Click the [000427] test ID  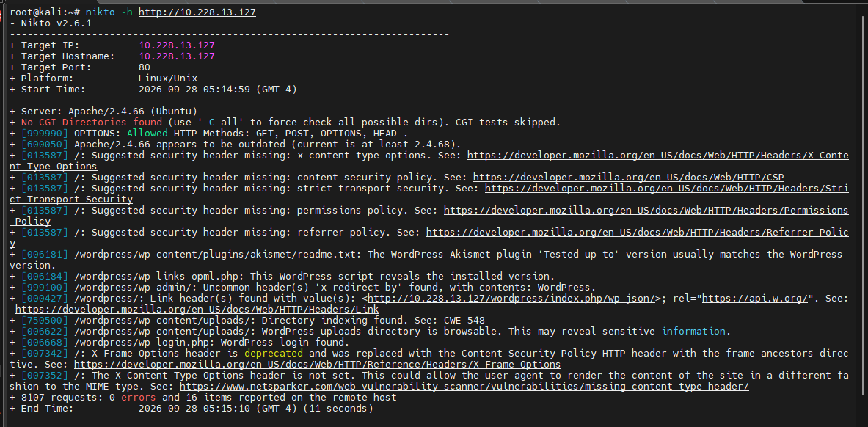point(44,299)
